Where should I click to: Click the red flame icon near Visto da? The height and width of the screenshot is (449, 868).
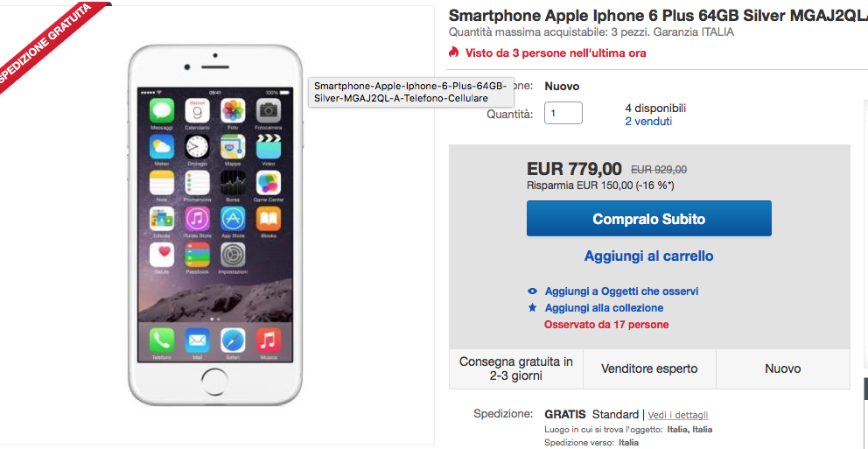pos(454,53)
